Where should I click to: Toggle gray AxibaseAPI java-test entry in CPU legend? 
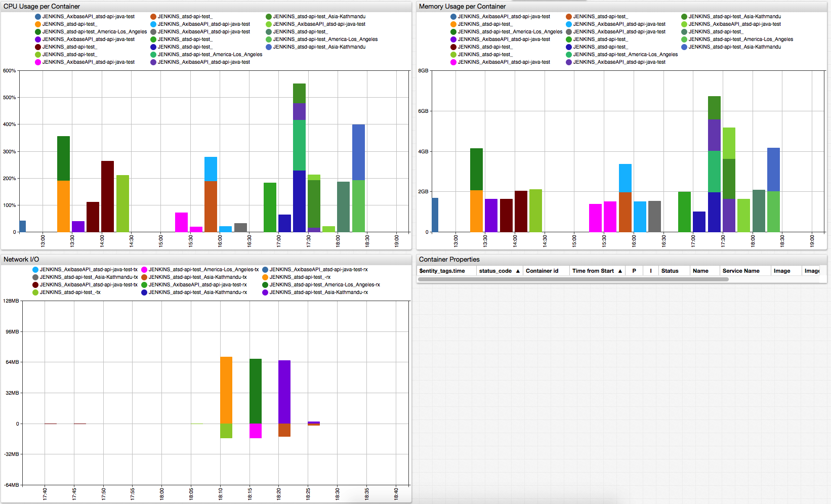[200, 32]
